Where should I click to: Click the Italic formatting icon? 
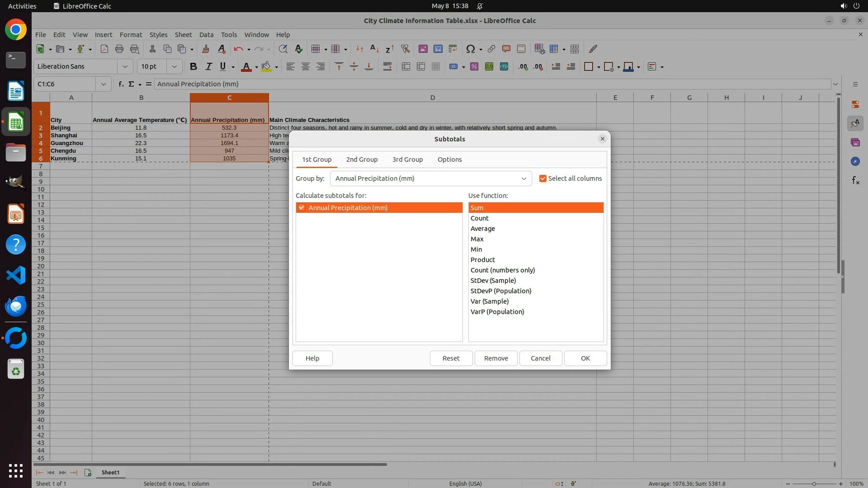point(208,67)
